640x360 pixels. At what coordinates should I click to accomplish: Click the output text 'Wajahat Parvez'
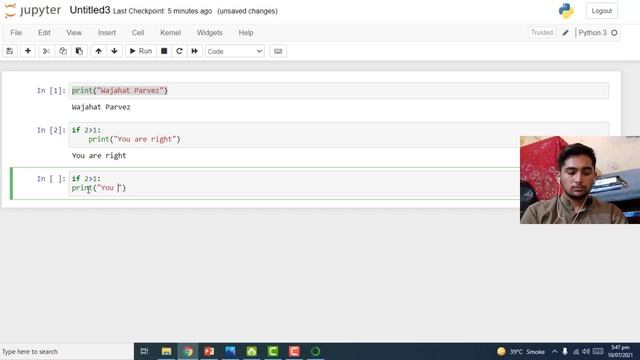(101, 107)
